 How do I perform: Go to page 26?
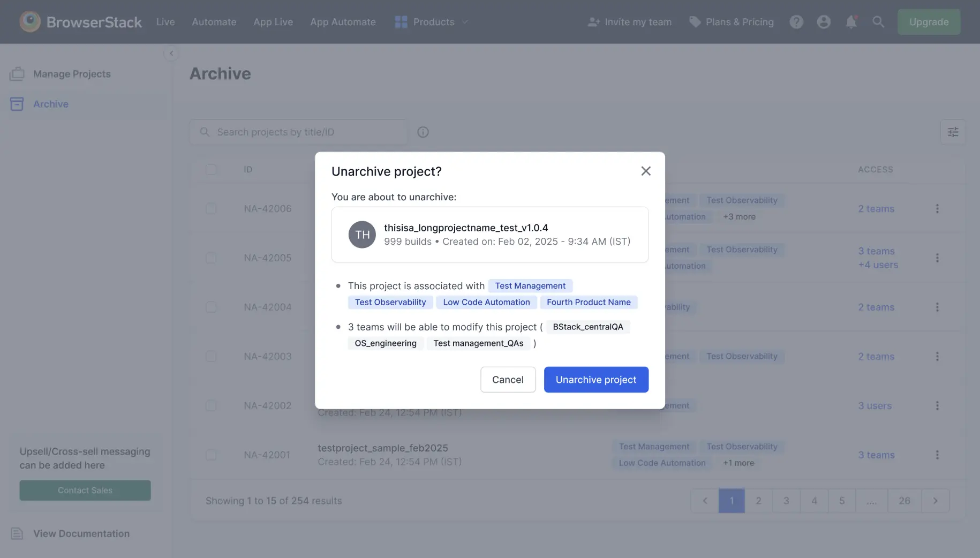[x=904, y=501]
